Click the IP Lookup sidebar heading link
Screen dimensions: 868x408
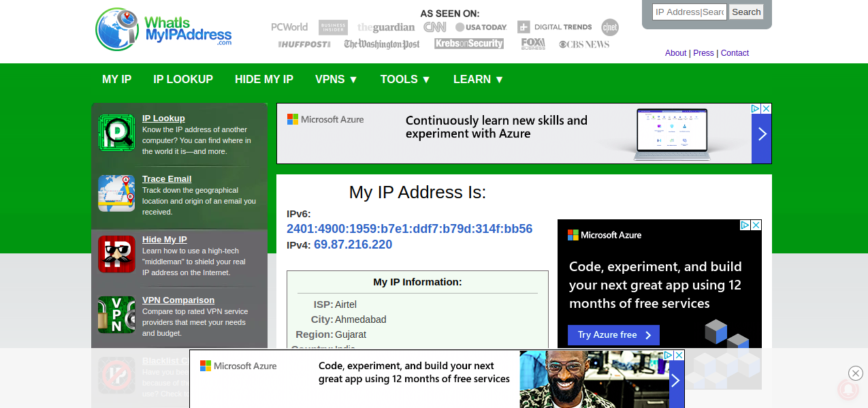click(163, 119)
